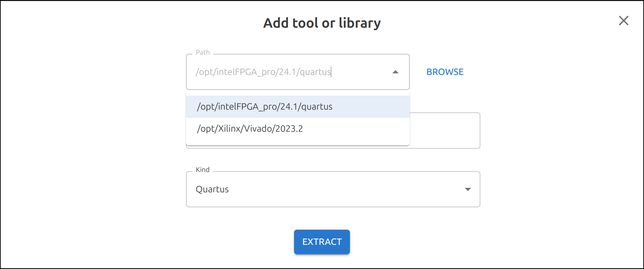Click the partially hidden field behind suggestions
The image size is (644, 269).
tap(445, 131)
